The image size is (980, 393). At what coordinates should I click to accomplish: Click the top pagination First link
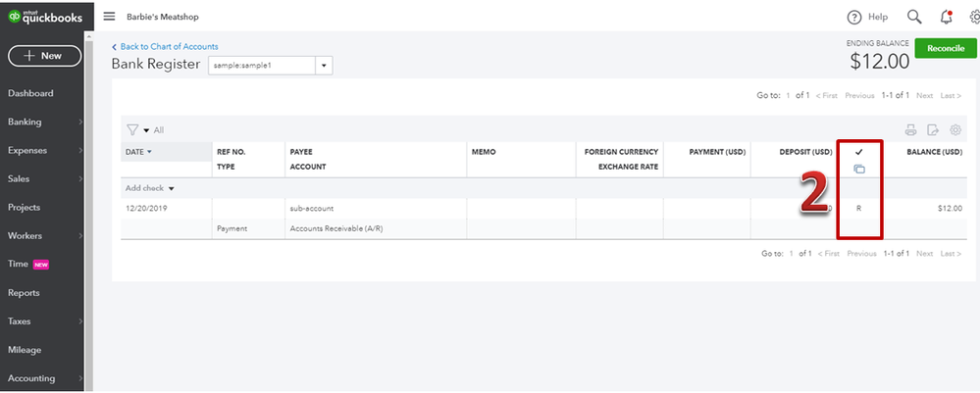pyautogui.click(x=827, y=96)
